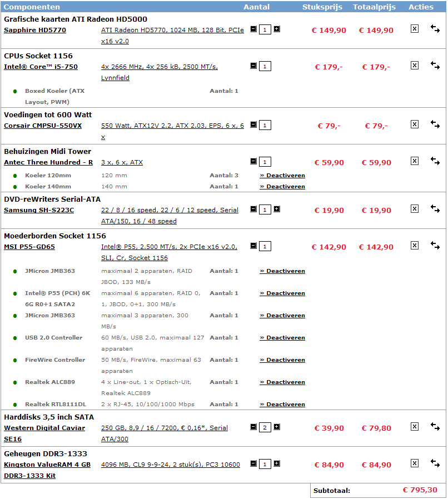This screenshot has height=499, width=448.
Task: Open the i5-750 Lynnfield specs link
Action: [x=160, y=72]
